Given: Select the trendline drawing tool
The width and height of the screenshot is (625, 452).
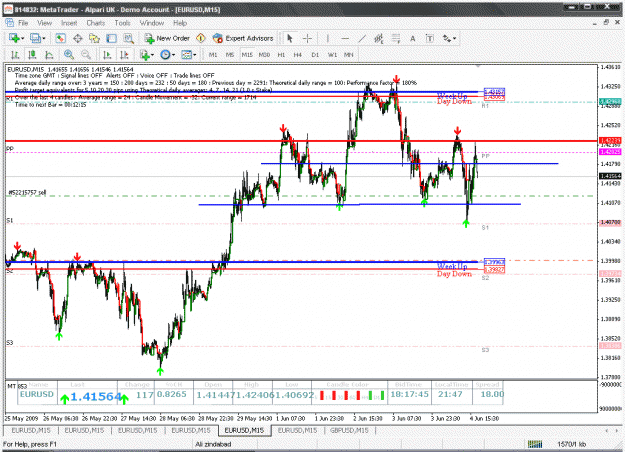Looking at the screenshot, I should click(362, 38).
